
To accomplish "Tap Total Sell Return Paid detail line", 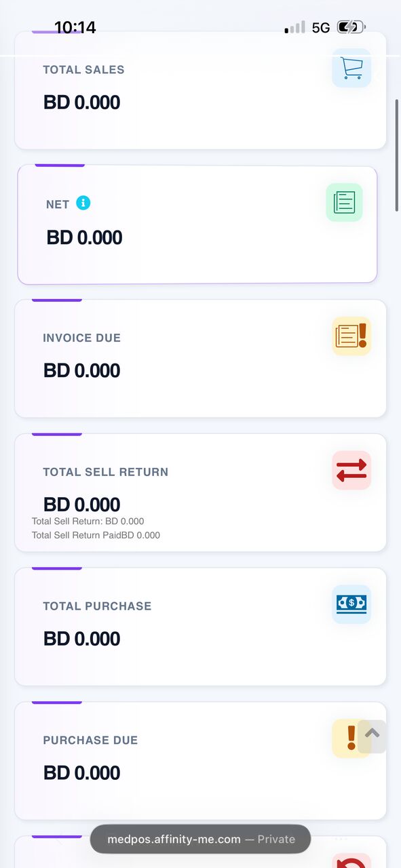I will click(96, 535).
